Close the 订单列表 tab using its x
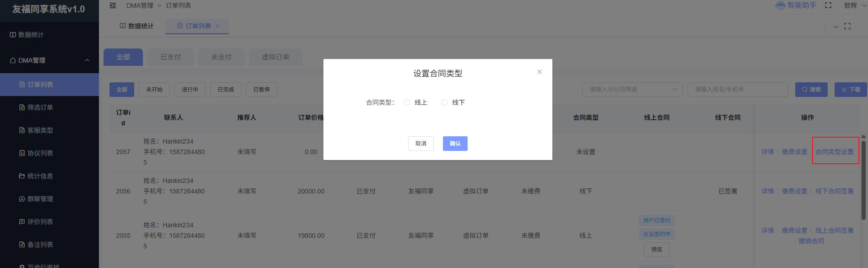The width and height of the screenshot is (868, 268). point(218,26)
